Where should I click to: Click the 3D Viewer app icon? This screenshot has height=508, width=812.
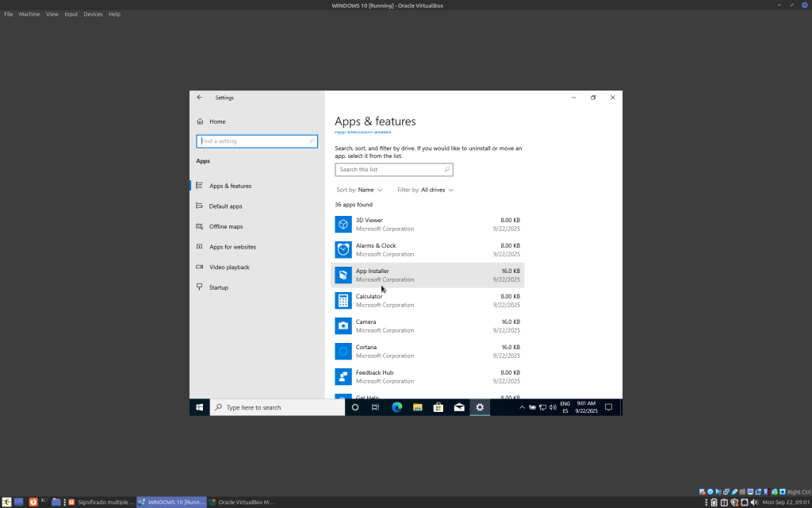343,225
